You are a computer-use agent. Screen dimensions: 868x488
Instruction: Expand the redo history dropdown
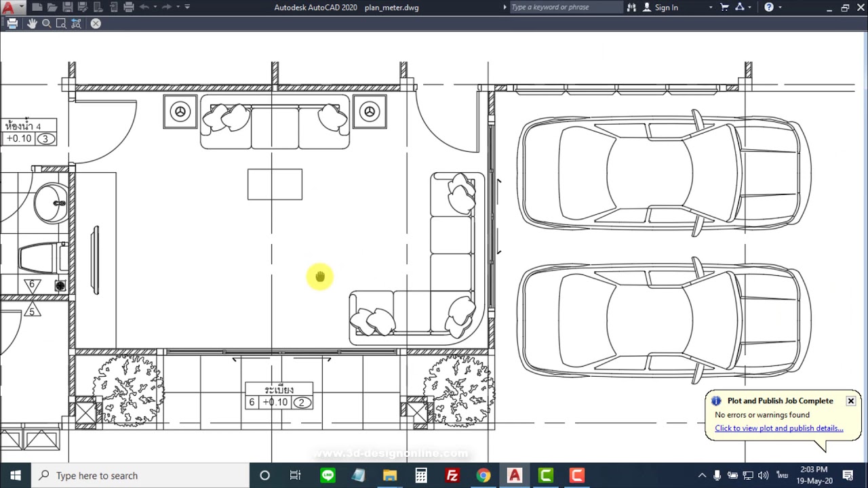(177, 7)
